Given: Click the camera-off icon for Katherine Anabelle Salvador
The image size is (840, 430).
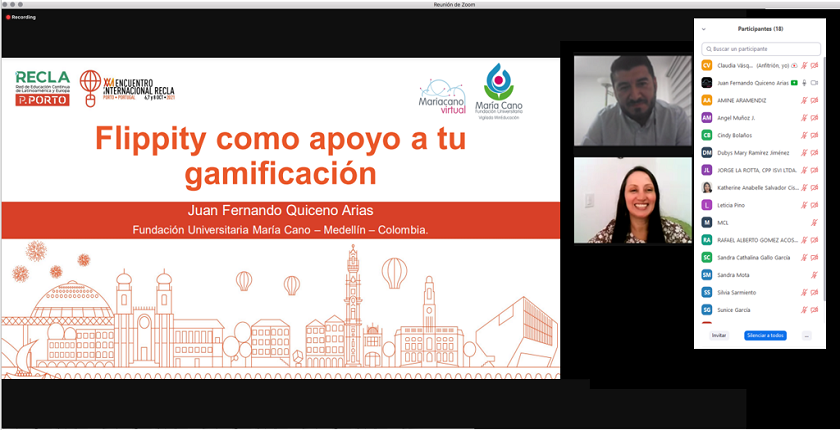Looking at the screenshot, I should [x=814, y=187].
